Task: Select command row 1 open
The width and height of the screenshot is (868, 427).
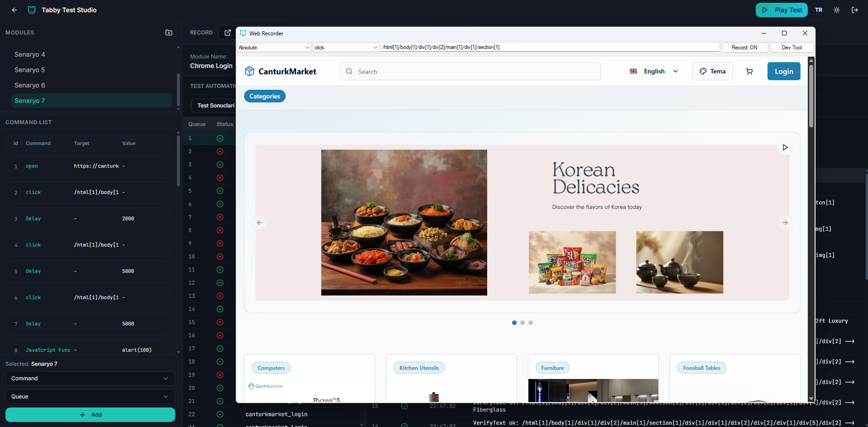Action: (88, 166)
